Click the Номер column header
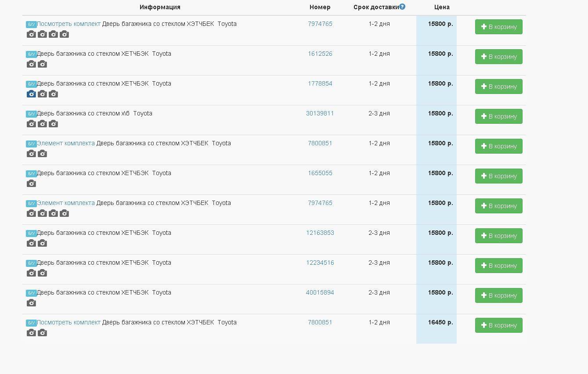 (320, 7)
